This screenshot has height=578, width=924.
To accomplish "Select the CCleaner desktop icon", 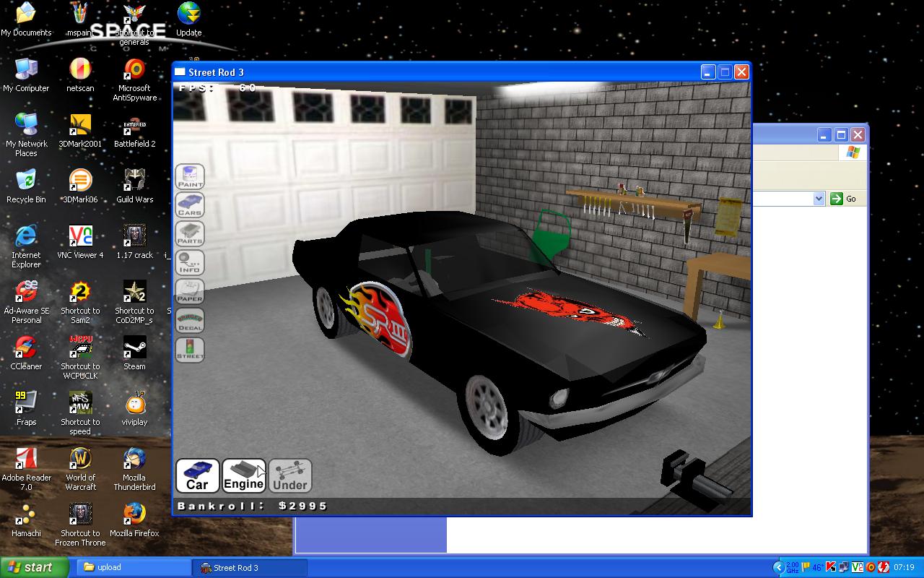I will click(x=26, y=353).
